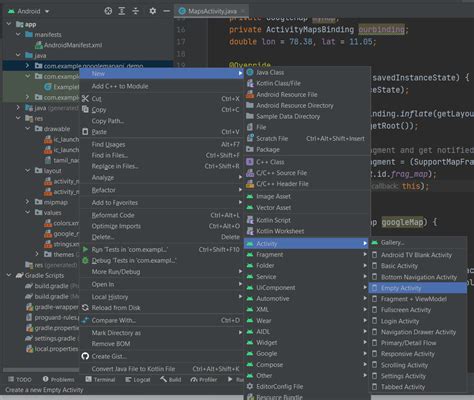Collapse the Gradle Scripts node
Image resolution: width=474 pixels, height=400 pixels.
[x=9, y=275]
